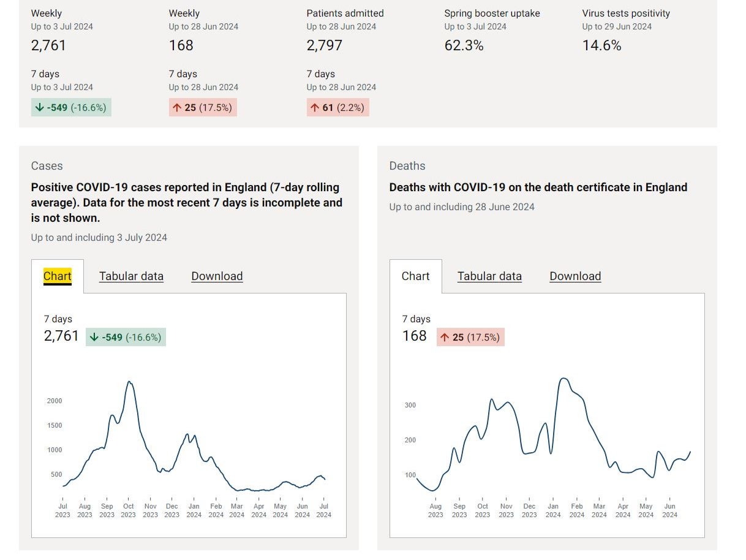Click the 'Deaths with COVID-19 on the death certificate' heading
Image resolution: width=746 pixels, height=560 pixels.
tap(538, 187)
